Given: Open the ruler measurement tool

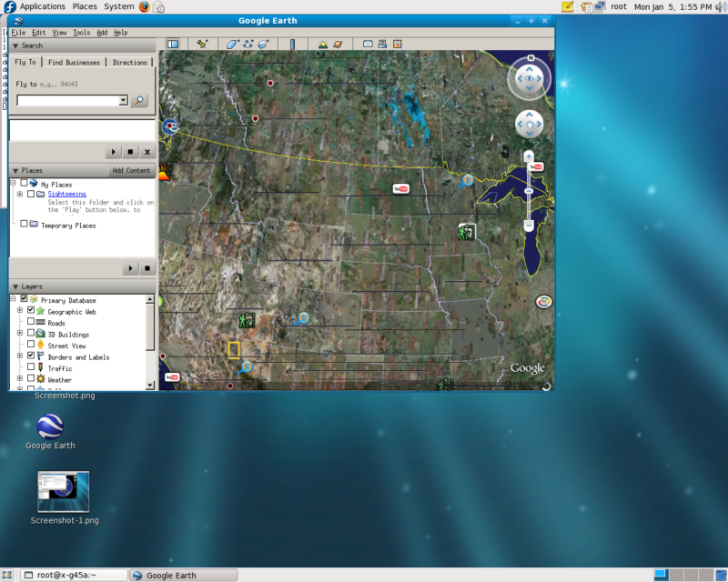Looking at the screenshot, I should pos(292,44).
